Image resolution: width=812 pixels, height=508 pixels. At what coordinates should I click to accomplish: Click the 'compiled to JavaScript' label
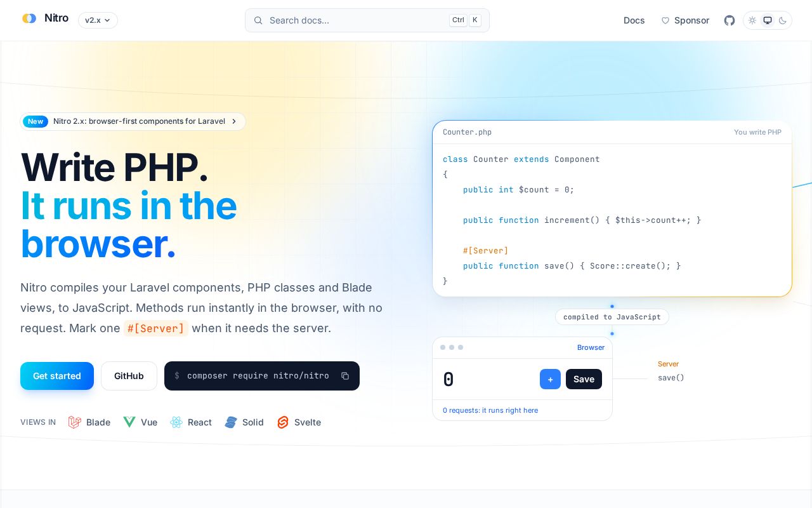pyautogui.click(x=612, y=317)
